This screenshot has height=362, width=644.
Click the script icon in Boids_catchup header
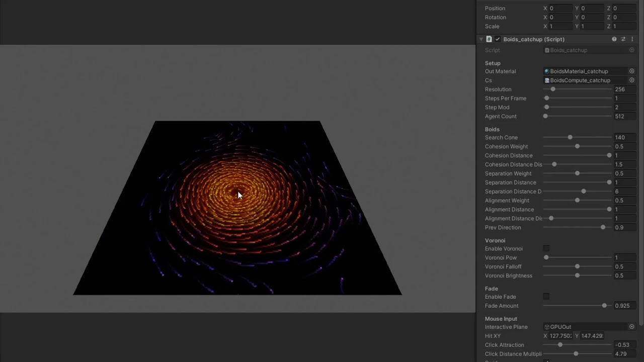[489, 39]
